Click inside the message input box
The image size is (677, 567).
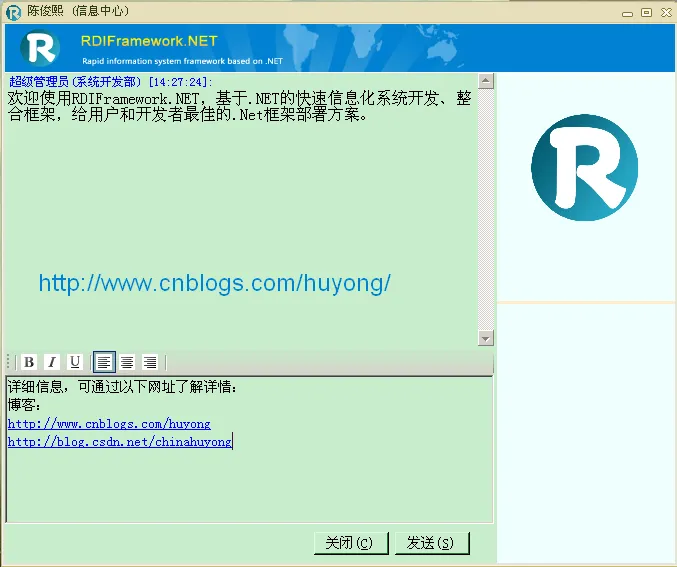(249, 450)
